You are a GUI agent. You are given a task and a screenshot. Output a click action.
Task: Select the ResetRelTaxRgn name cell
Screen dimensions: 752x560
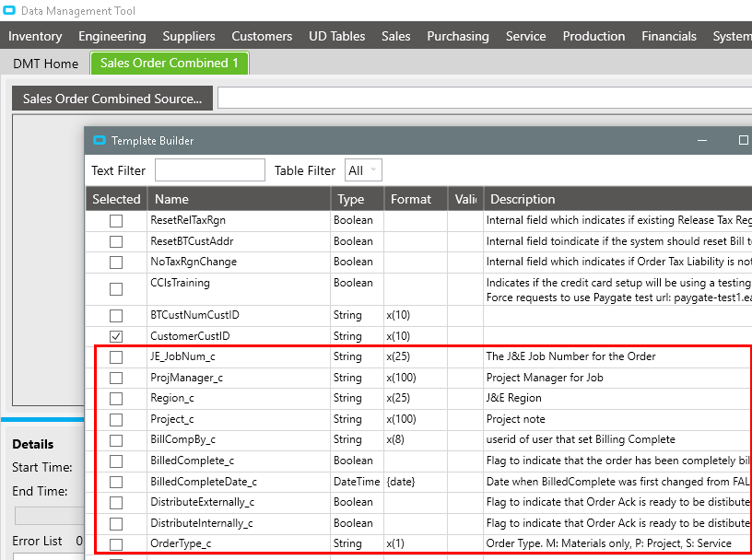239,220
